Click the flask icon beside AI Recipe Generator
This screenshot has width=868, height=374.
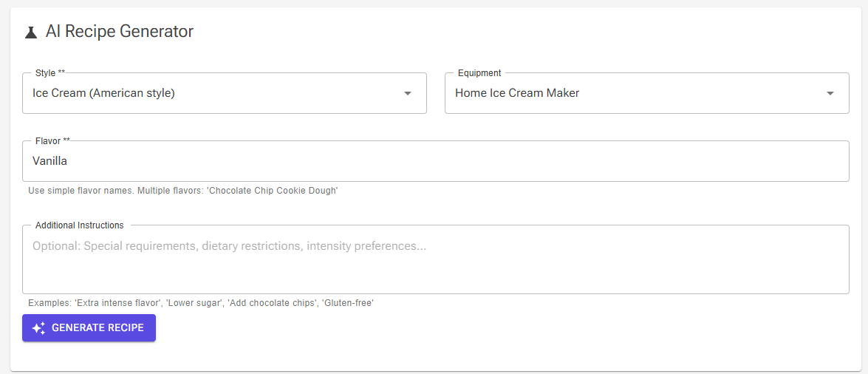(30, 32)
